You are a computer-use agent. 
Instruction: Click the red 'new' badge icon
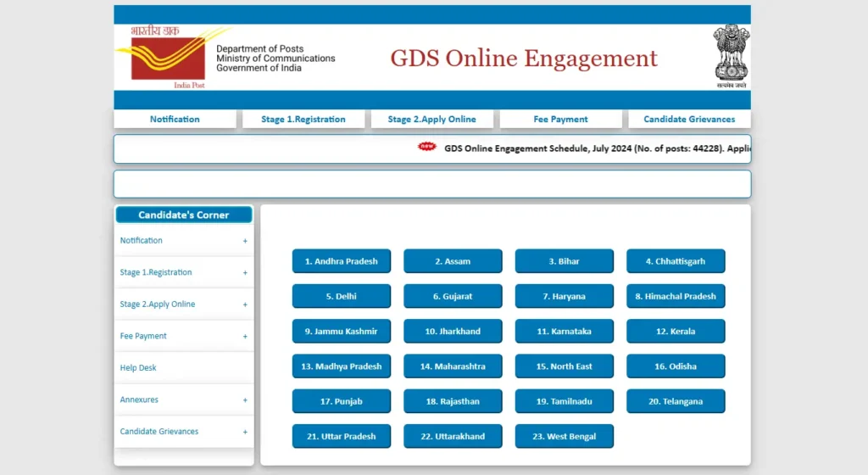427,147
